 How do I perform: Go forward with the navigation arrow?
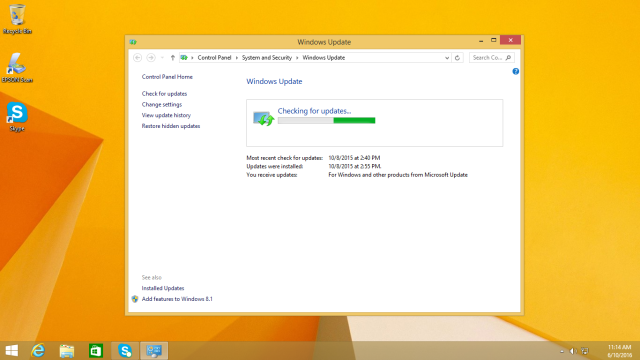[151, 58]
